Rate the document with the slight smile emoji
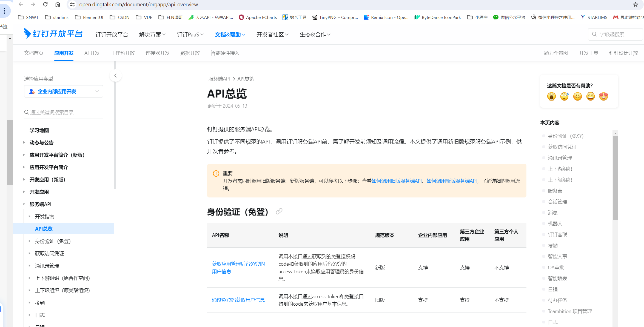 (x=577, y=96)
